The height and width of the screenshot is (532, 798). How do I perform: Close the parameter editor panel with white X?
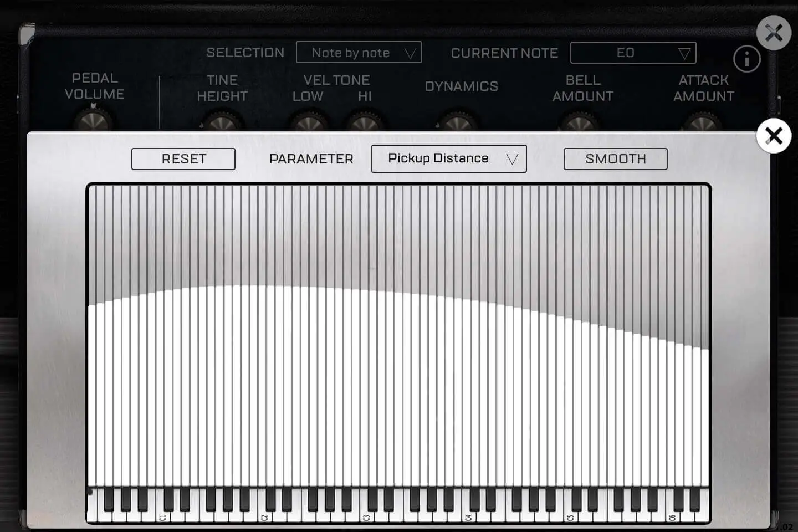774,136
